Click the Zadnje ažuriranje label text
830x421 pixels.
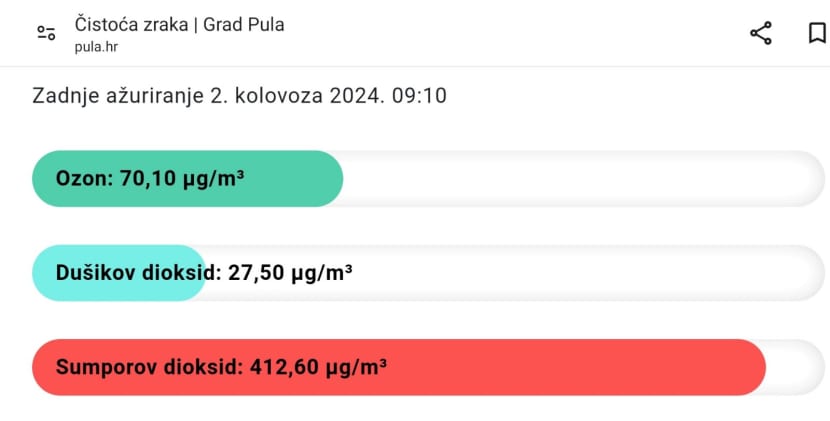click(x=118, y=96)
